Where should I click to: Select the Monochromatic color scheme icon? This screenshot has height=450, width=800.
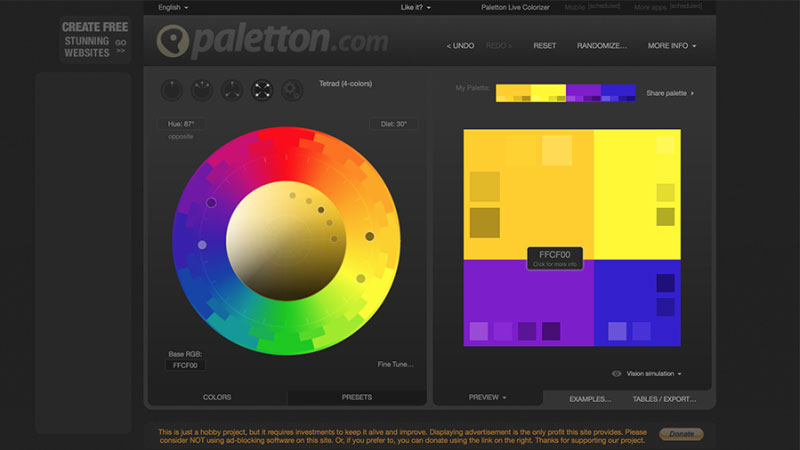(172, 90)
